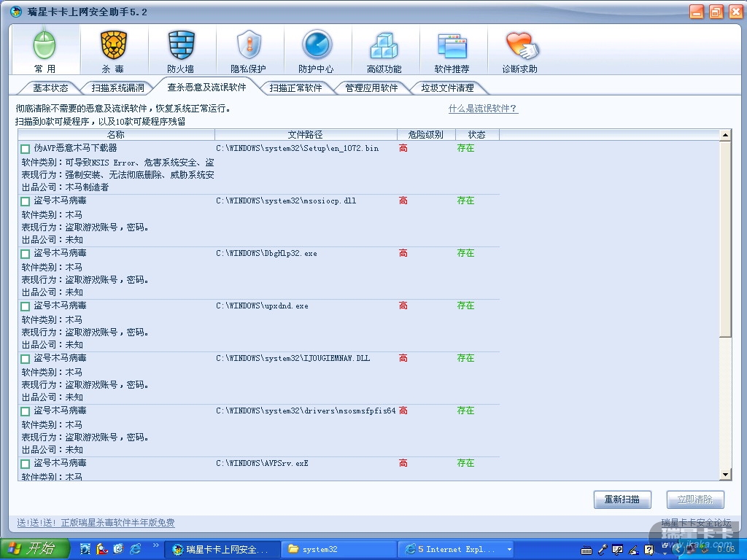Open the 隐私保护 privacy shield section
The height and width of the screenshot is (560, 747).
pyautogui.click(x=249, y=50)
